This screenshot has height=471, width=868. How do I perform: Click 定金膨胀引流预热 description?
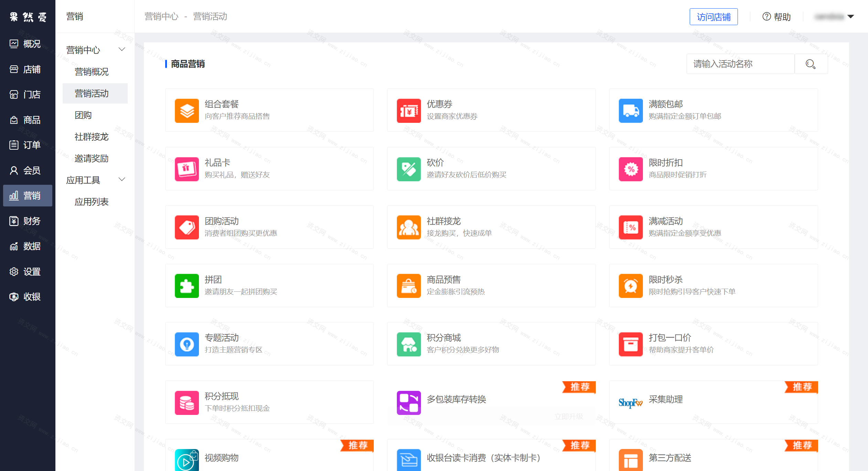click(x=456, y=292)
